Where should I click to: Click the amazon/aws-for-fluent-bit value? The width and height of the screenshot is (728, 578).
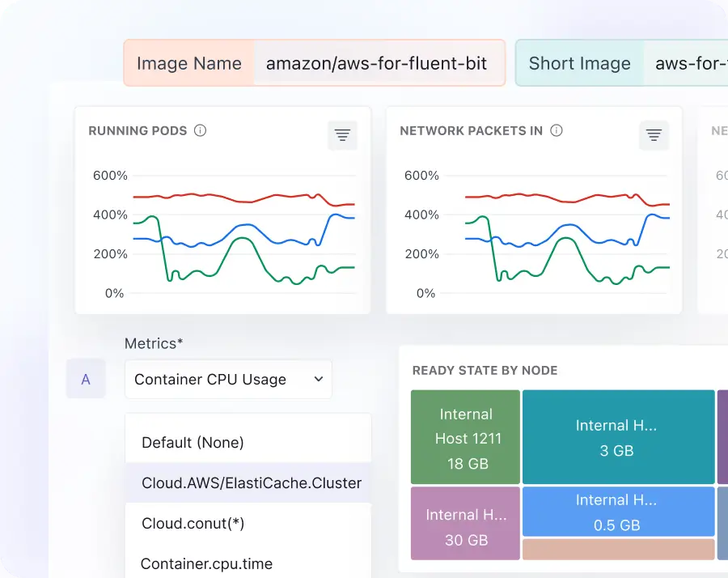[x=376, y=63]
